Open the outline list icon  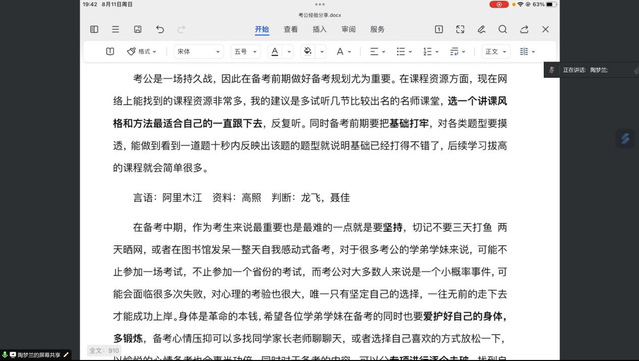click(116, 29)
